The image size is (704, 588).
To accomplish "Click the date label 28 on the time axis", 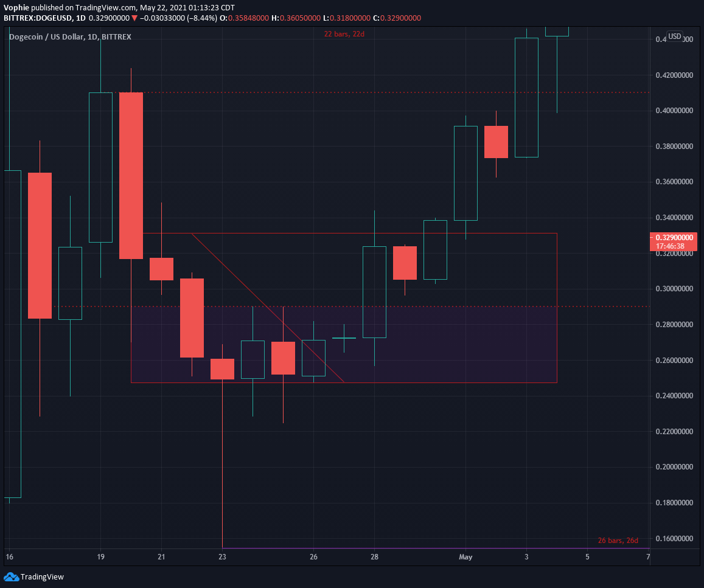I will coord(374,557).
